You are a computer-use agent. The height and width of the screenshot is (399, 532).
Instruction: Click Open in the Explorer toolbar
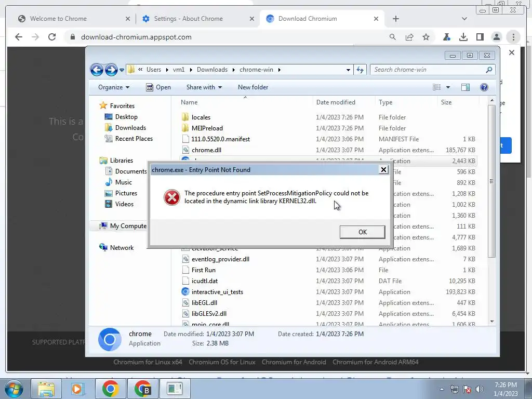pyautogui.click(x=158, y=87)
